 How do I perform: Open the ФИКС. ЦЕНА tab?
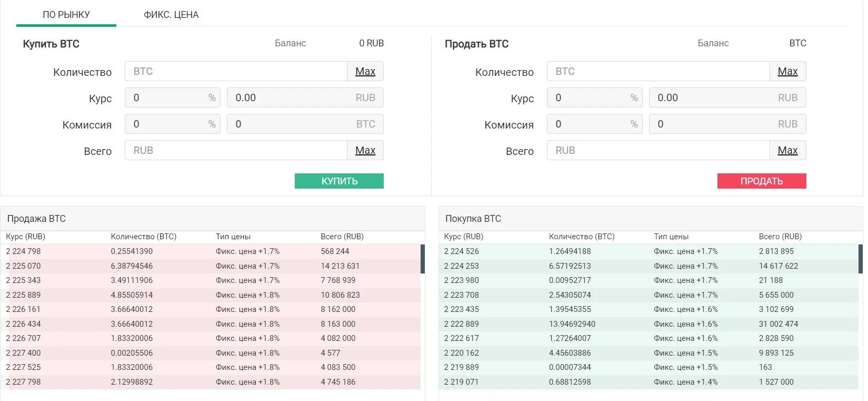click(x=171, y=15)
